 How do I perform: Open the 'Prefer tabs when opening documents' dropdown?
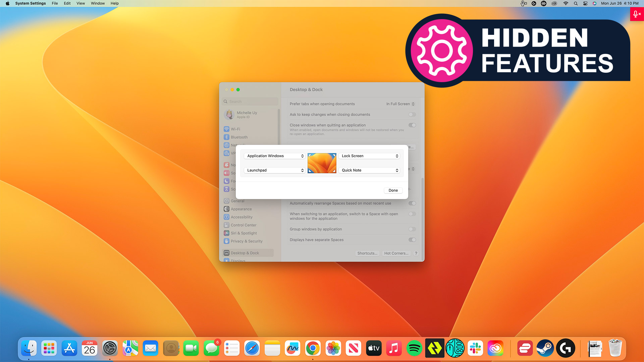(x=400, y=104)
